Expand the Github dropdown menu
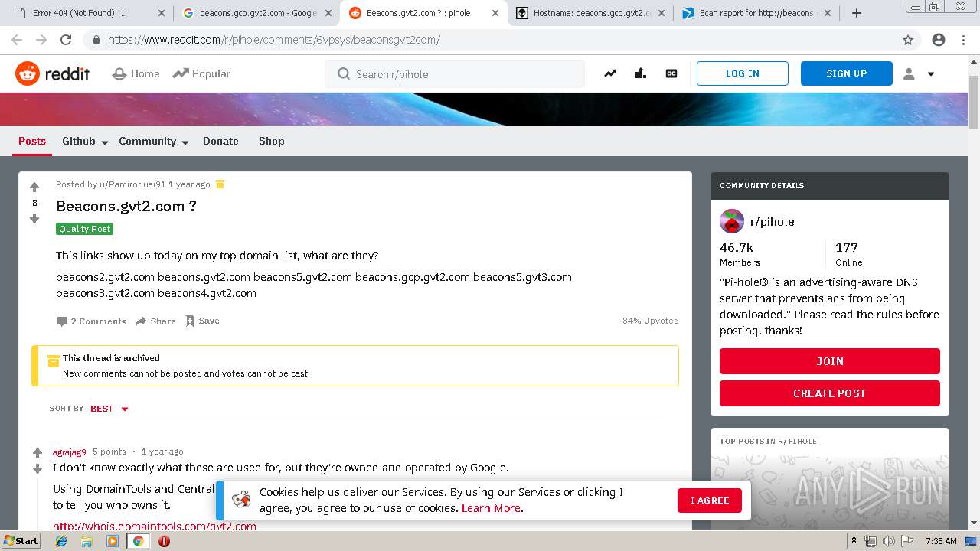 (x=85, y=141)
